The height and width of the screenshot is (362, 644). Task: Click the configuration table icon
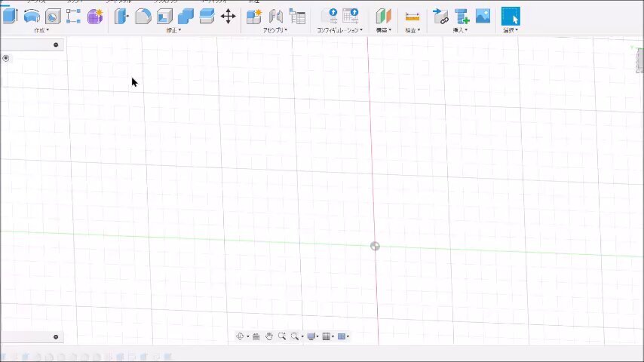pos(351,16)
